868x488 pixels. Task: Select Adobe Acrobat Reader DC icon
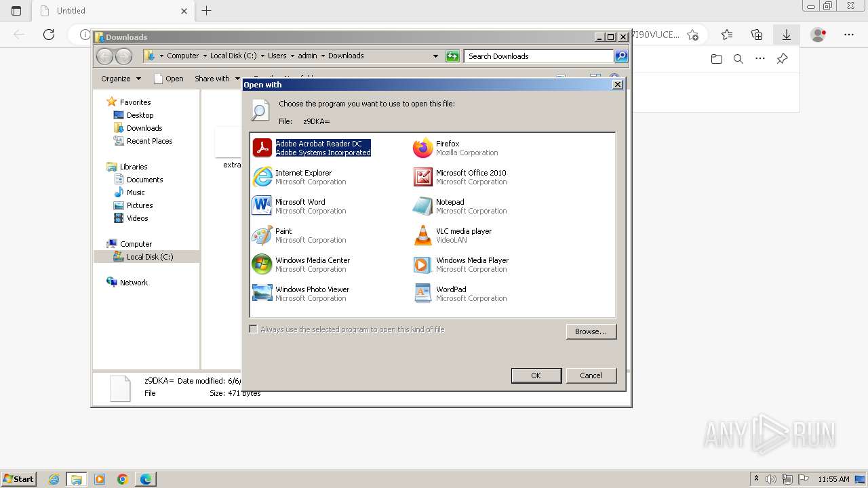[262, 148]
